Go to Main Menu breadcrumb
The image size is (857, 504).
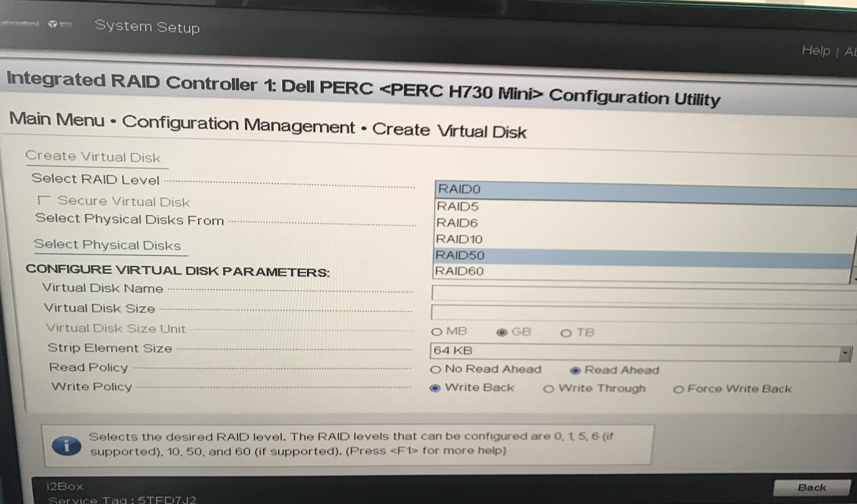point(57,119)
